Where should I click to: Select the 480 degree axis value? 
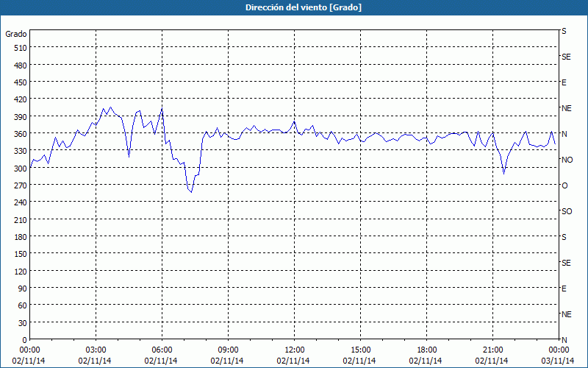coord(21,65)
